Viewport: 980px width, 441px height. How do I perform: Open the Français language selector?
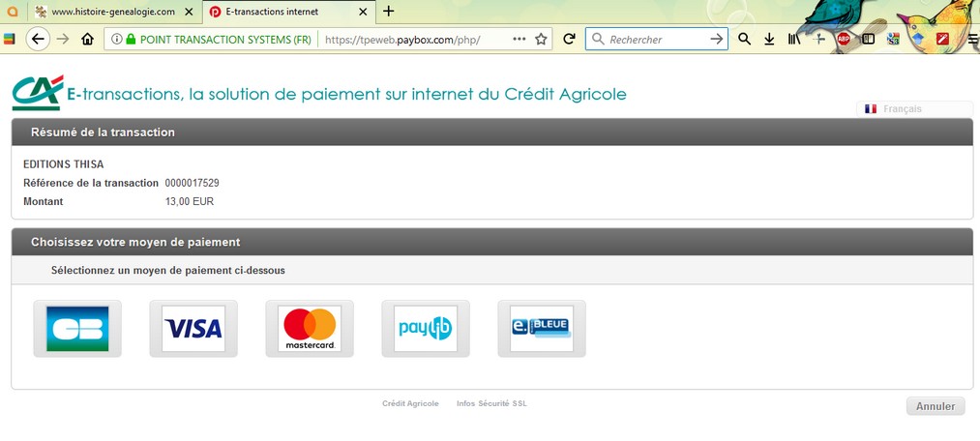coord(914,108)
